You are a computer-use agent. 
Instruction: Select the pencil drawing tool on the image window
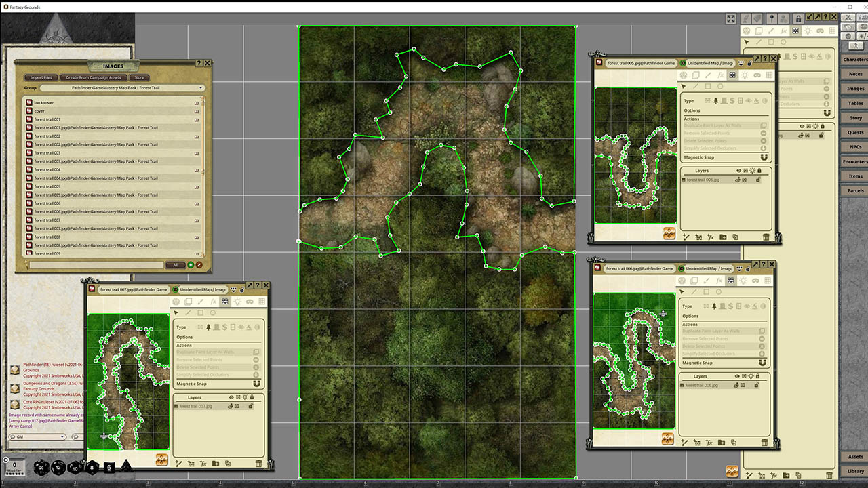click(201, 302)
